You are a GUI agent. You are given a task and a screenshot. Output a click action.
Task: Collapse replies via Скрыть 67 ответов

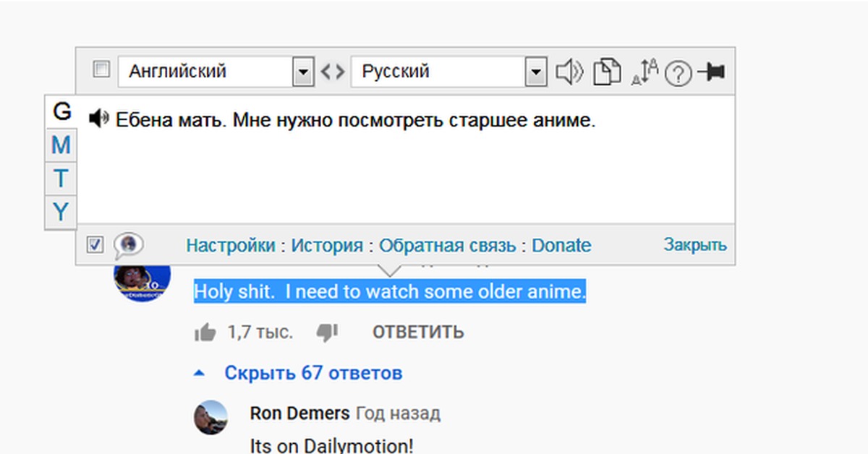point(312,373)
